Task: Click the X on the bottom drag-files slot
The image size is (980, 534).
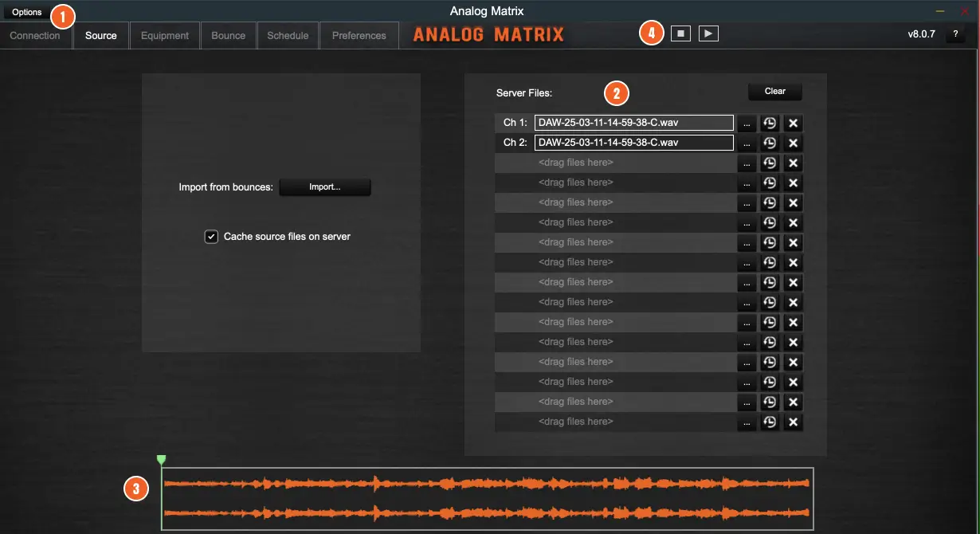Action: pos(793,422)
